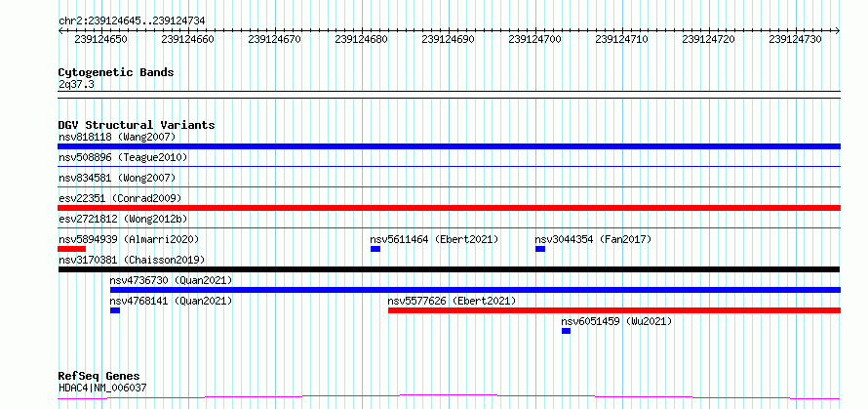
Task: Click the small blue nsv4768141 marker
Action: (115, 310)
